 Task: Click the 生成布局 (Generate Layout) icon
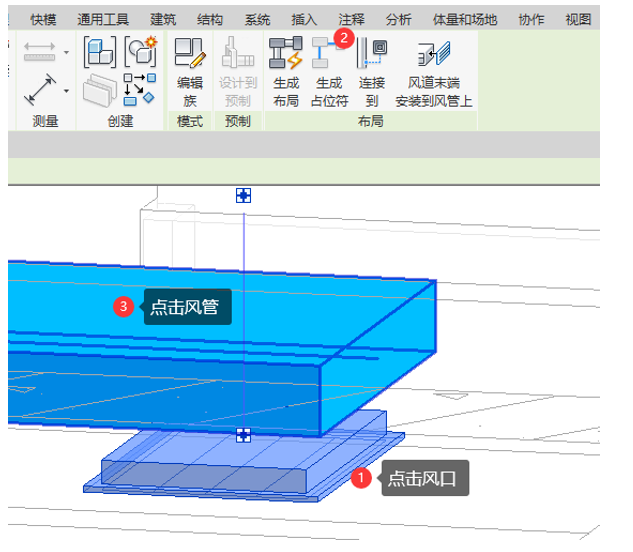pyautogui.click(x=285, y=55)
